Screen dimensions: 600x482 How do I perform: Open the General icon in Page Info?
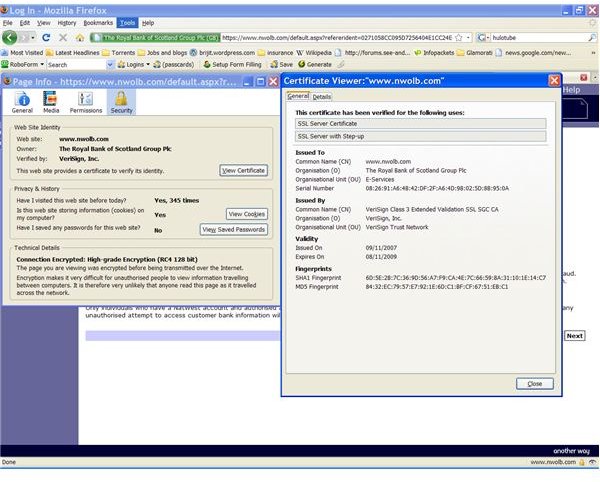[22, 102]
